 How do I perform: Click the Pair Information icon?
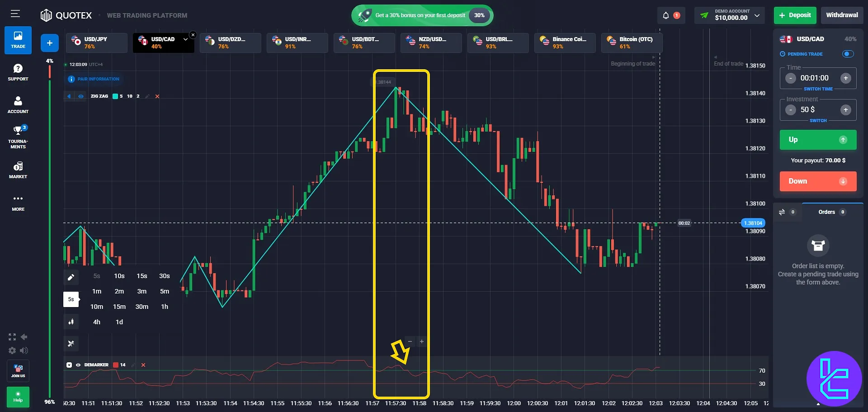[71, 79]
